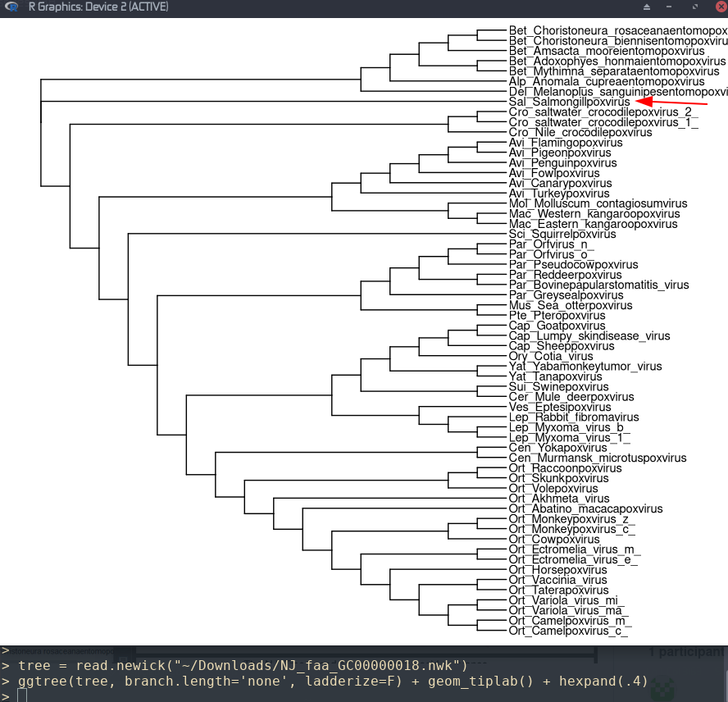
Task: Maximize the R Graphics device window
Action: (695, 7)
